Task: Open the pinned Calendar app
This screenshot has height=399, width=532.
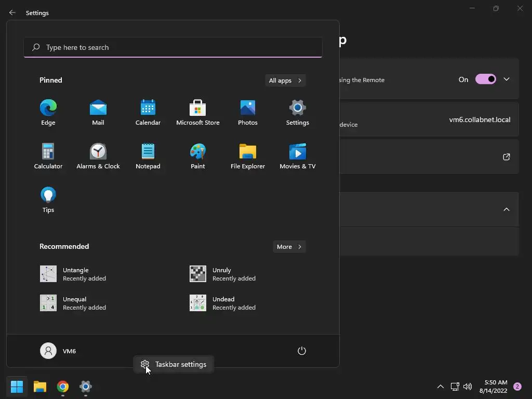Action: [x=148, y=113]
